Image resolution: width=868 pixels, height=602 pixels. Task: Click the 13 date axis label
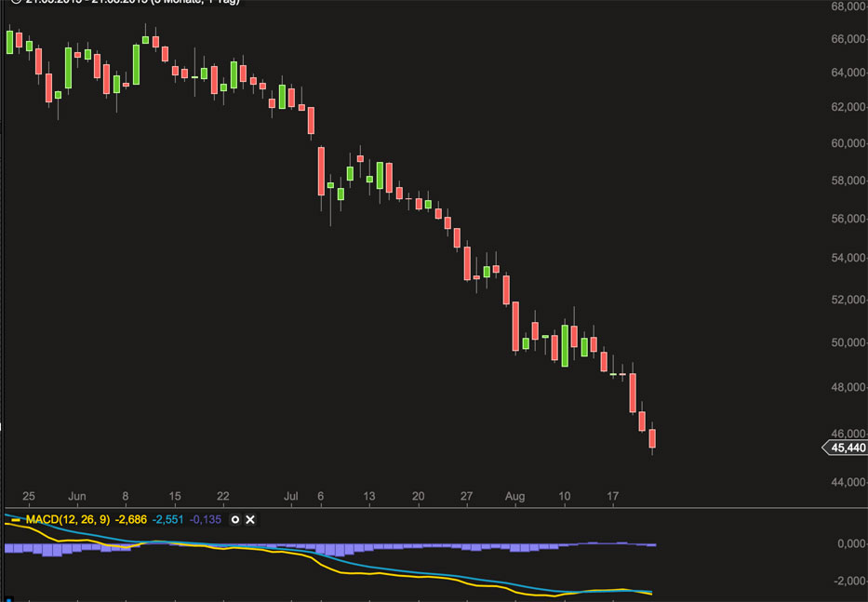point(369,496)
